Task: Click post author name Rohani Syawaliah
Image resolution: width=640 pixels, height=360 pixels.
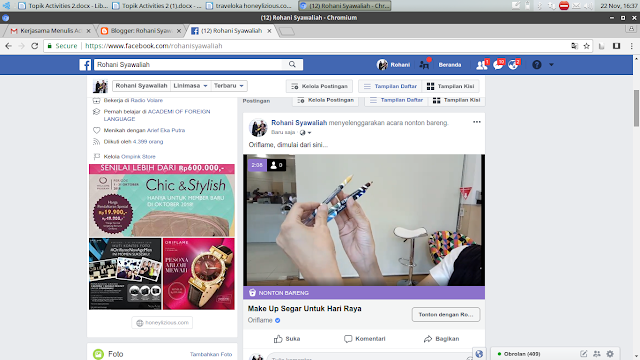Action: tap(299, 122)
